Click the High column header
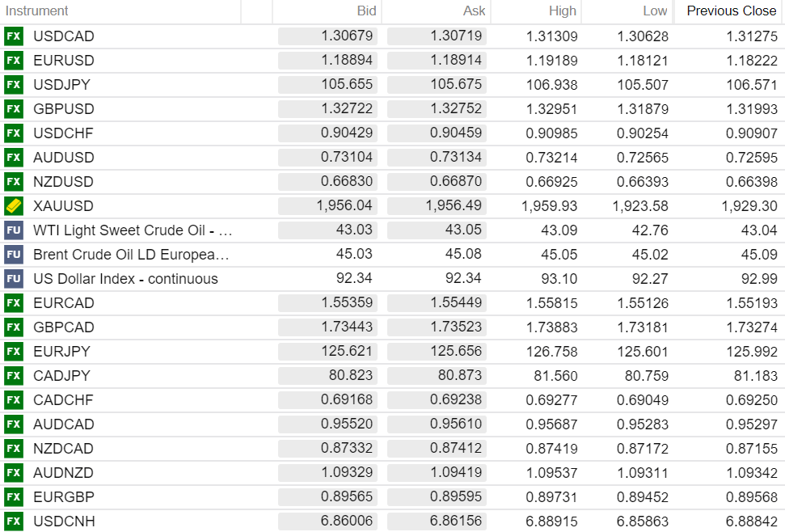Image resolution: width=785 pixels, height=532 pixels. click(x=562, y=11)
